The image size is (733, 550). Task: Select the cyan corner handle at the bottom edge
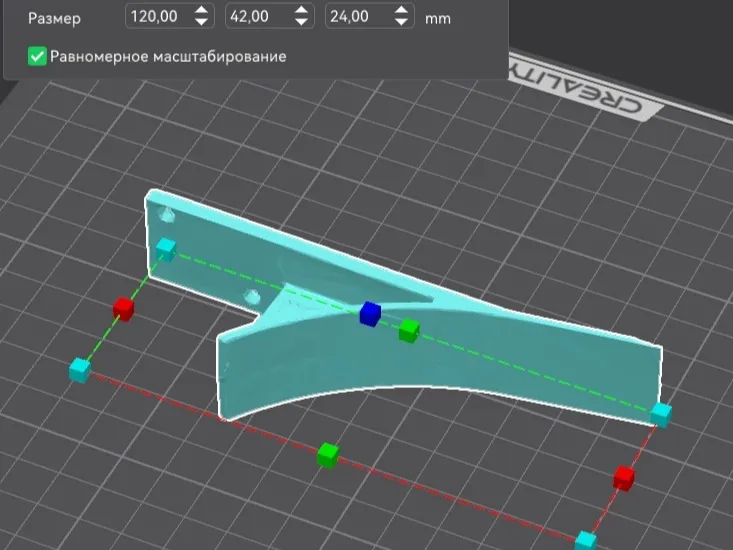click(585, 541)
